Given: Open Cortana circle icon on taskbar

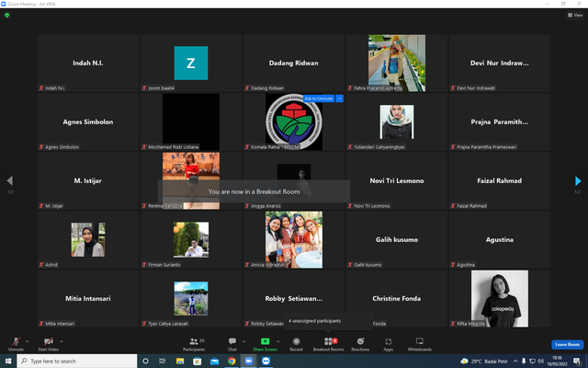Looking at the screenshot, I should (x=145, y=362).
